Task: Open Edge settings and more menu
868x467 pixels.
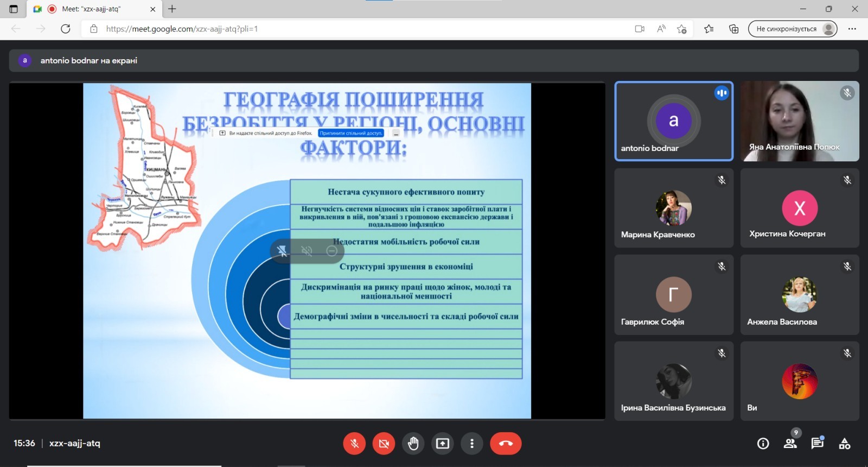Action: tap(852, 29)
